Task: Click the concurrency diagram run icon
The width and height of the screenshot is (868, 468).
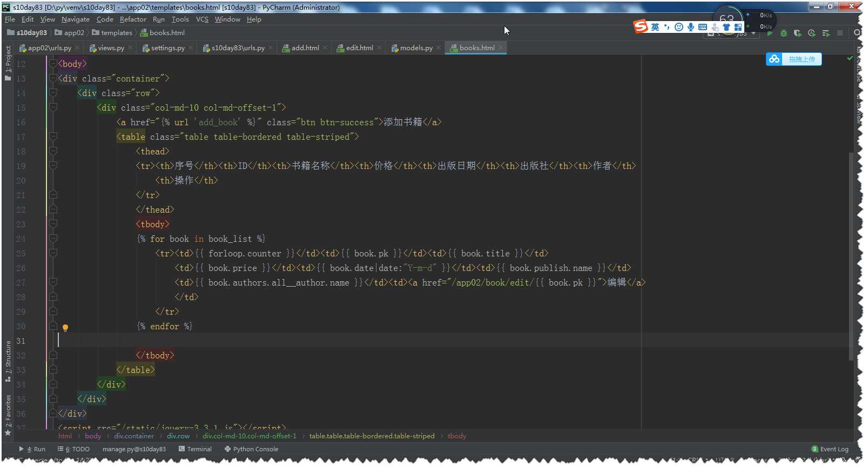Action: click(x=826, y=33)
